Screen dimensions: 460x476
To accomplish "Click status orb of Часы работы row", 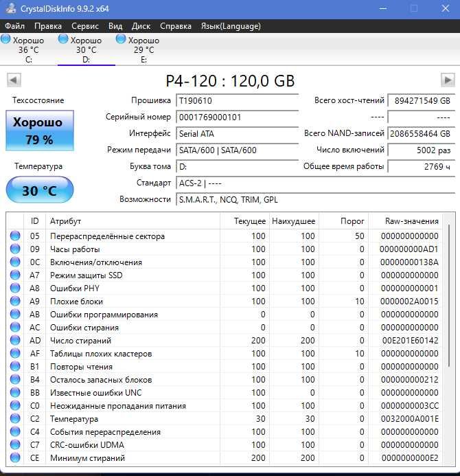I will 15,249.
